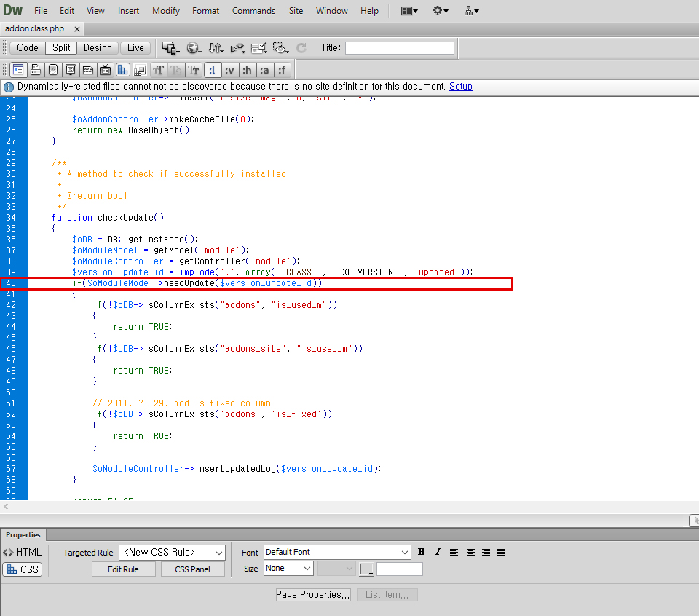The width and height of the screenshot is (699, 616).
Task: Toggle the :h hover pseudo-class style
Action: 247,70
